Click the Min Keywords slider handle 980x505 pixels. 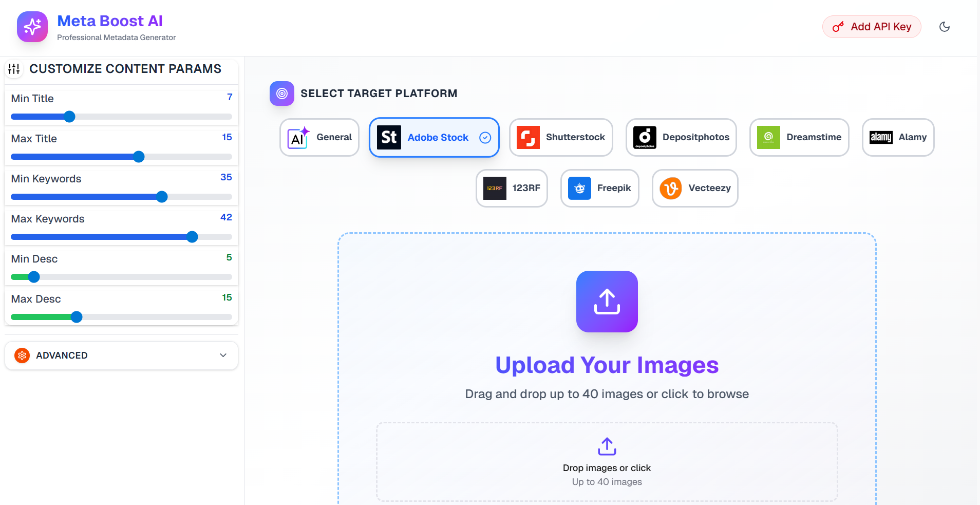click(x=162, y=197)
